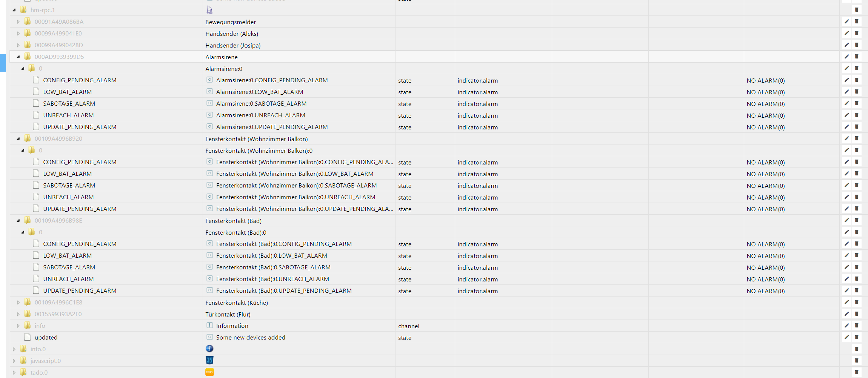Edit Fensterkontakt (Wohnzimmer Balkon) device
This screenshot has height=378, width=868.
(846, 138)
